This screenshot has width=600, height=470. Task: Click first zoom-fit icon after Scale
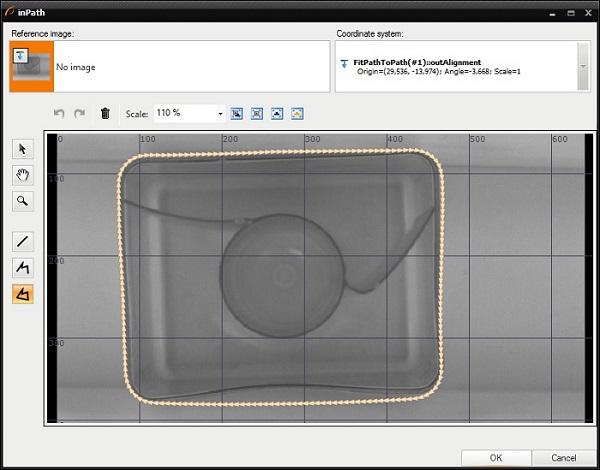[x=237, y=114]
